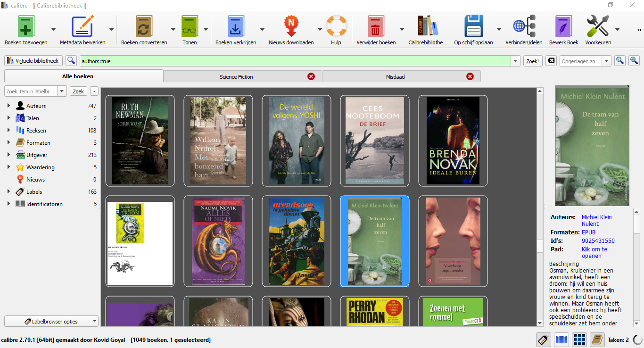Image resolution: width=644 pixels, height=348 pixels.
Task: Click Boeken converteren icon
Action: [x=144, y=26]
